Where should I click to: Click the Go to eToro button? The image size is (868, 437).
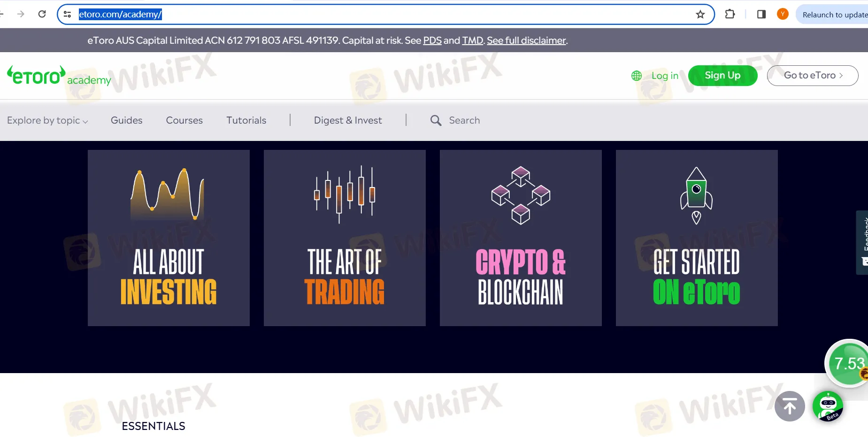(813, 76)
